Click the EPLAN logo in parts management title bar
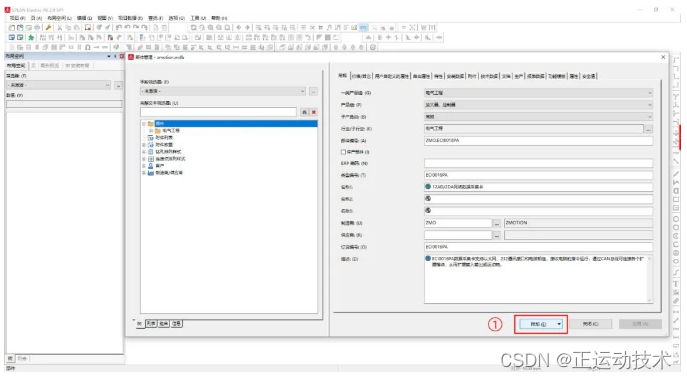 pyautogui.click(x=131, y=57)
